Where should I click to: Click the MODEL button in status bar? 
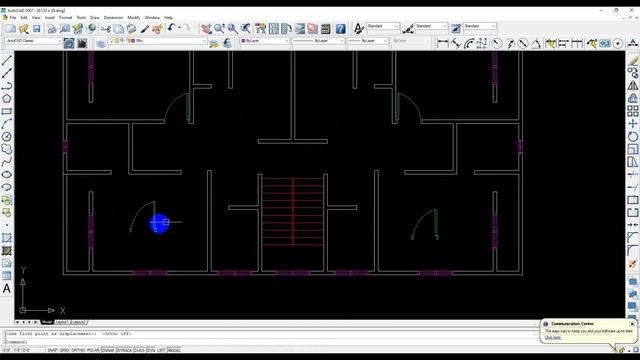point(174,350)
